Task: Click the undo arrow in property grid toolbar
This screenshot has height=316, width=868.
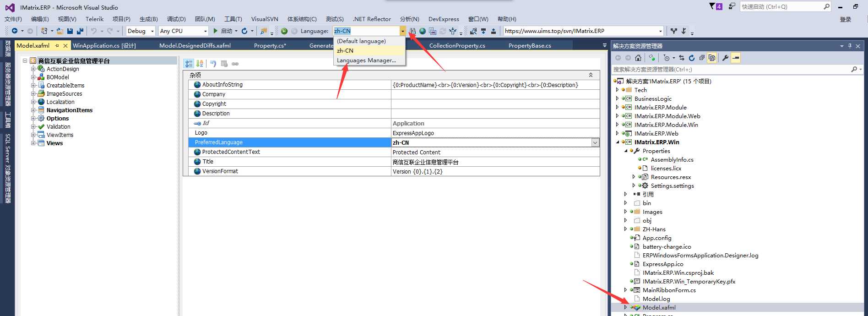Action: click(213, 64)
